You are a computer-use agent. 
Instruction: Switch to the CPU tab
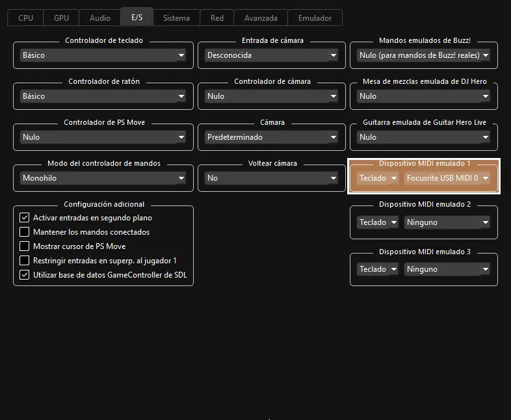[25, 18]
